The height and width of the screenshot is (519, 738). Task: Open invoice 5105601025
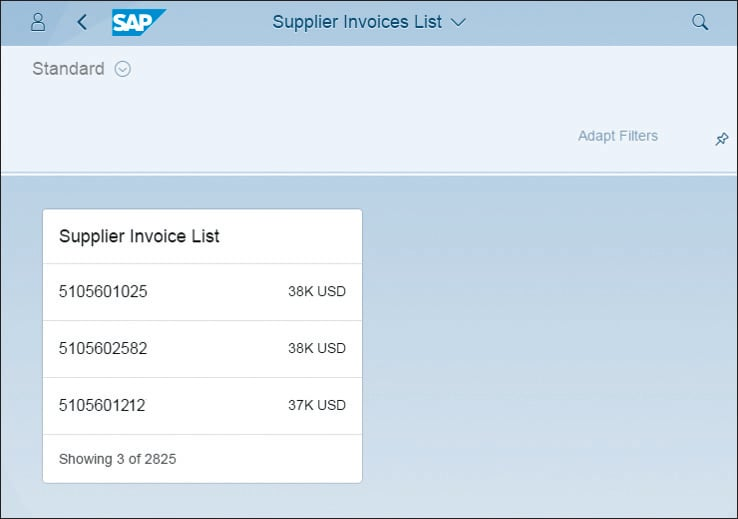pyautogui.click(x=103, y=292)
